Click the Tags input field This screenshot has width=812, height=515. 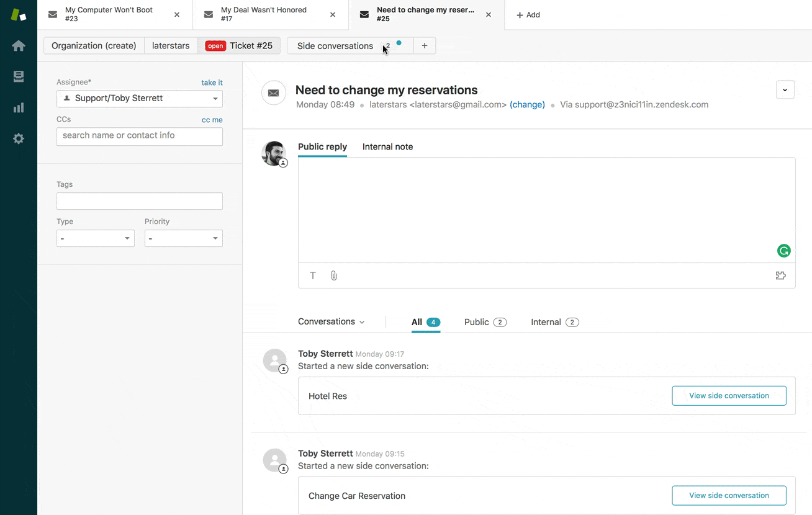pos(140,201)
